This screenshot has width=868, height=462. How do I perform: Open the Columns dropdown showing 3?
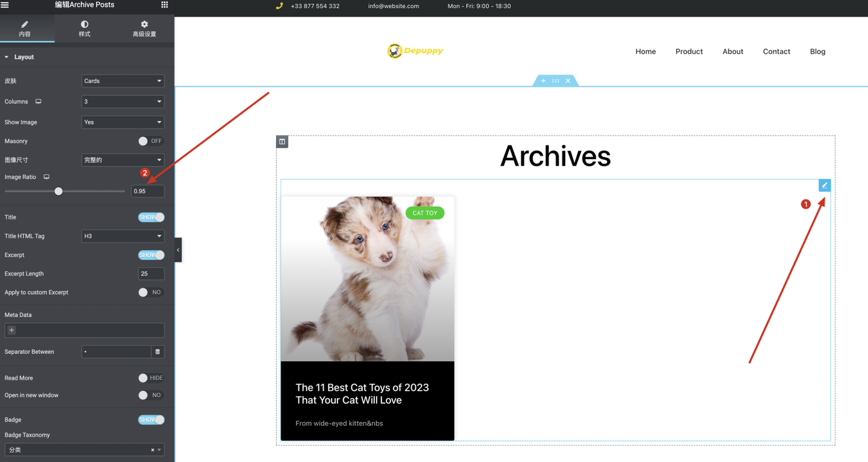click(123, 101)
